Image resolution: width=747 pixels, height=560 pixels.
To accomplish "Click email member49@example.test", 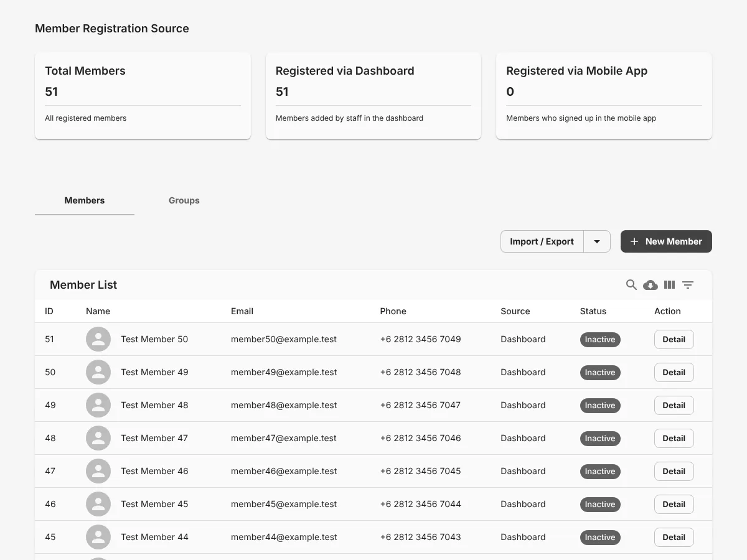I will point(284,372).
